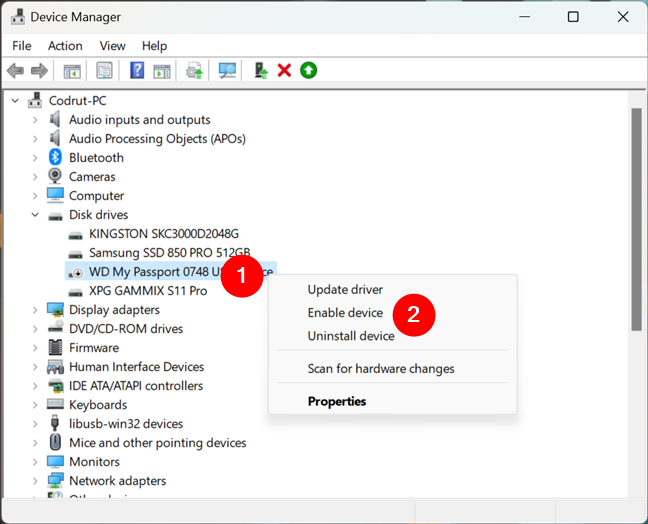Open the File menu
This screenshot has height=524, width=648.
pos(21,45)
